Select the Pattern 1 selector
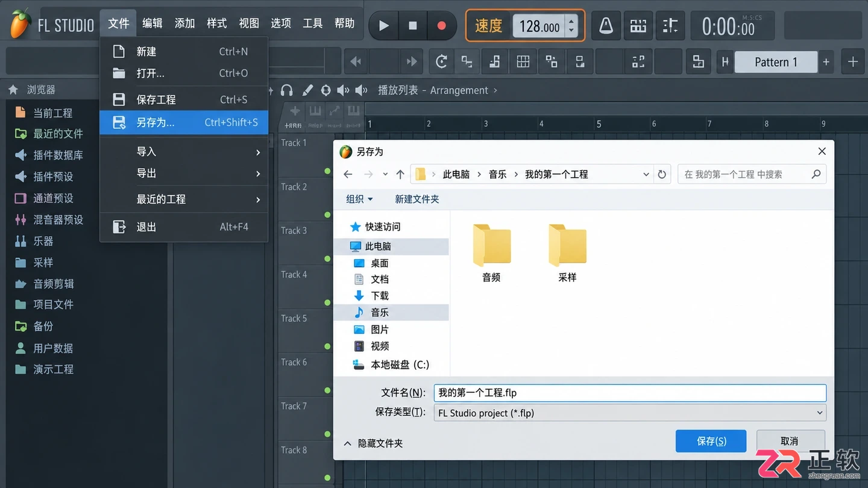The height and width of the screenshot is (488, 868). point(776,62)
